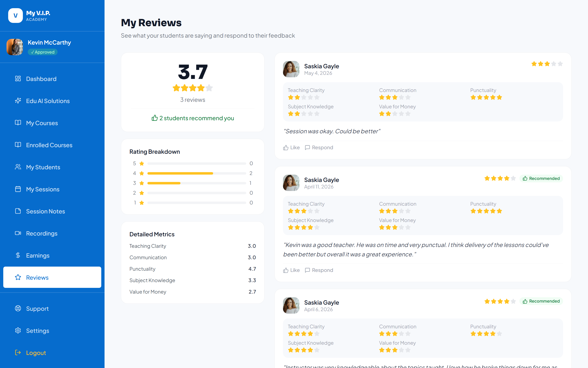Click Saskia Gayle's avatar on May 4 review
Viewport: 588px width, 368px height.
coord(291,69)
